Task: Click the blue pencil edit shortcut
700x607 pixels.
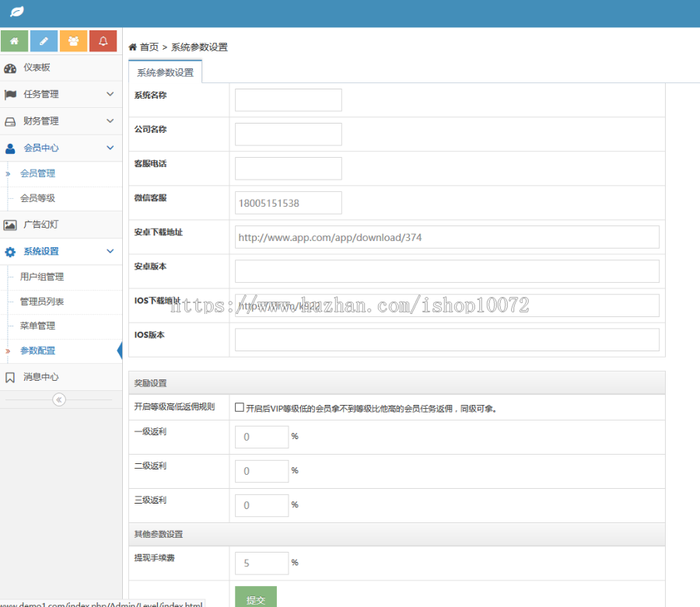Action: pyautogui.click(x=44, y=41)
